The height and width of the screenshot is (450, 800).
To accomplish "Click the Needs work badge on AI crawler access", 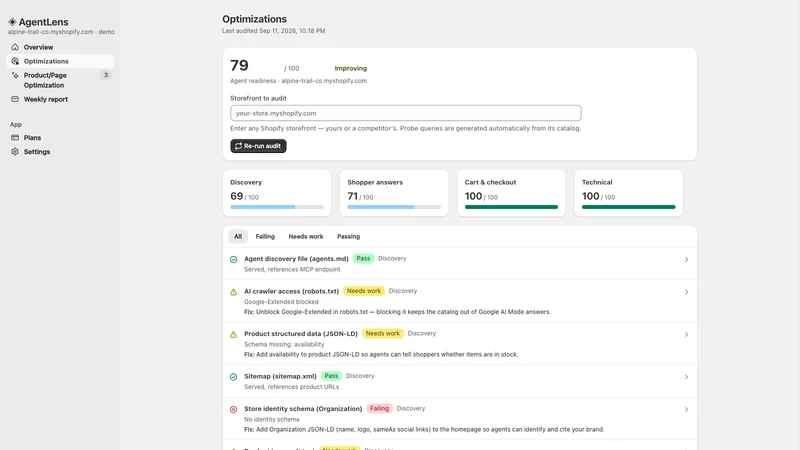I will tap(364, 291).
